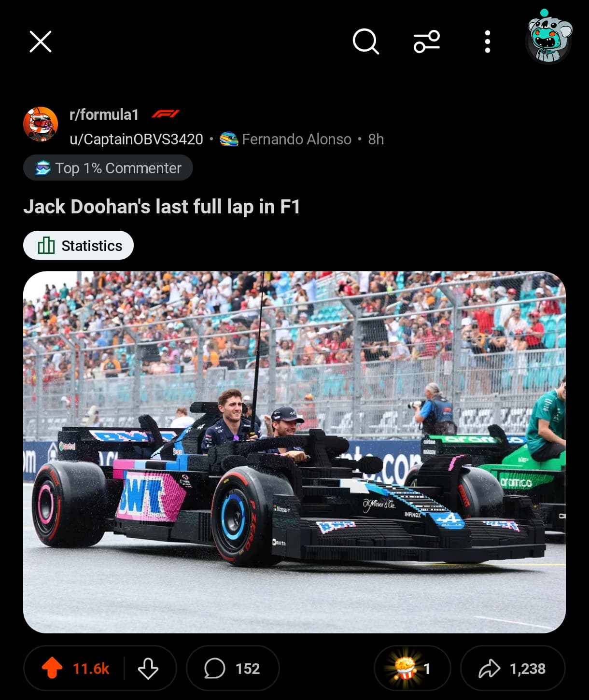
Task: Open search with the magnifier icon
Action: tap(366, 42)
